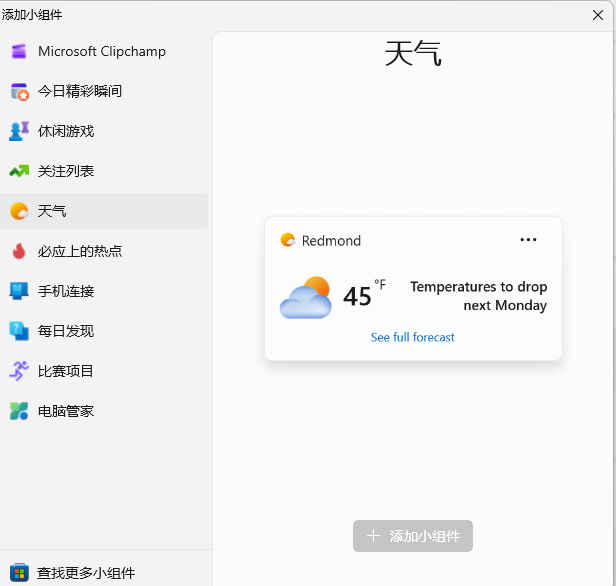Open the 每日发现 widget entry
Viewport: 616px width, 586px height.
coord(104,331)
